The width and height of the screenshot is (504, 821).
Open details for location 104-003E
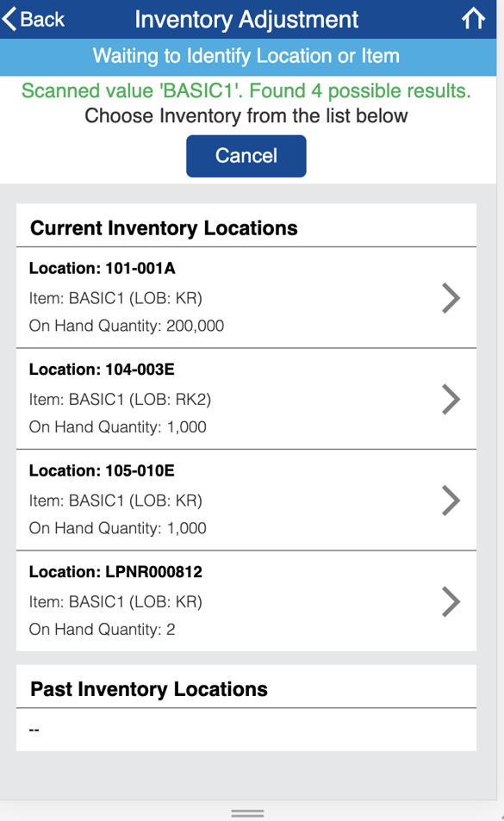(x=246, y=399)
